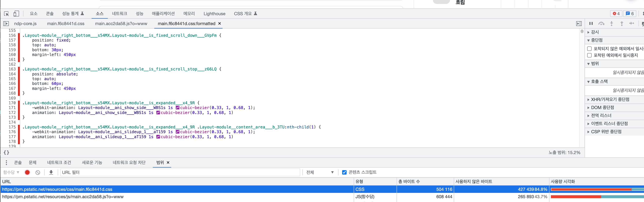Click the step into next function call icon
644x202 pixels.
(x=612, y=23)
